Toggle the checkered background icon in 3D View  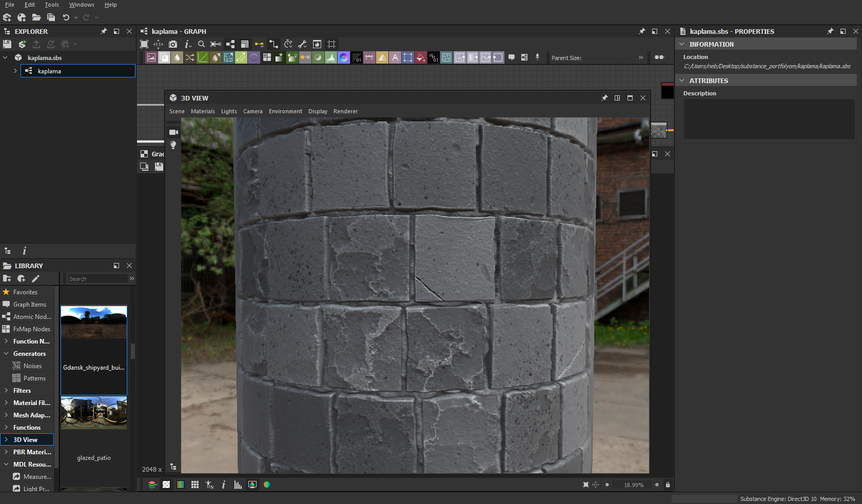tap(166, 485)
